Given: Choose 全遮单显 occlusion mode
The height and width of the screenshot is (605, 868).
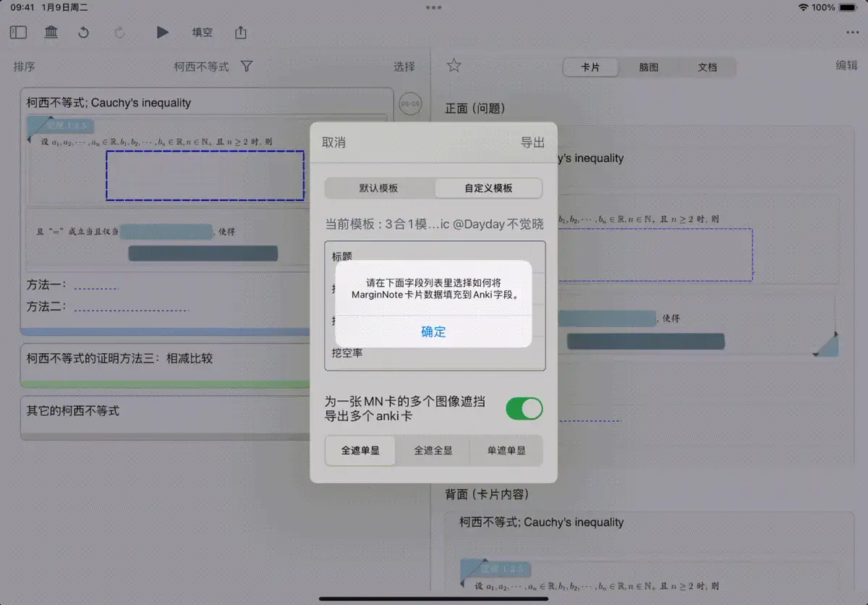Looking at the screenshot, I should [x=360, y=450].
